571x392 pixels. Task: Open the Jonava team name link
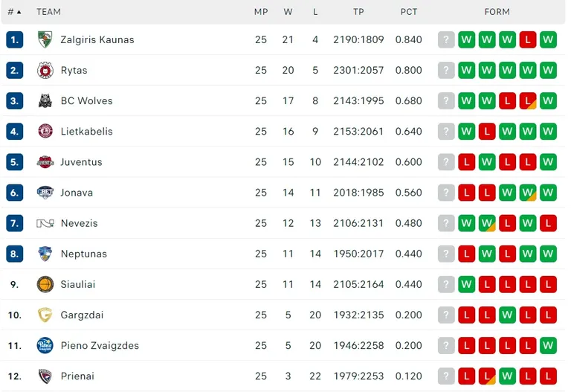tap(77, 193)
